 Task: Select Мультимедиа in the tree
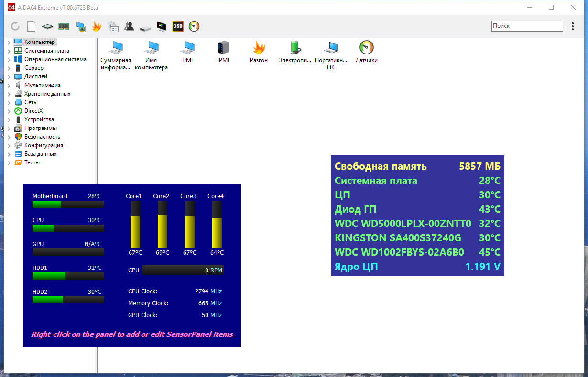[x=43, y=85]
